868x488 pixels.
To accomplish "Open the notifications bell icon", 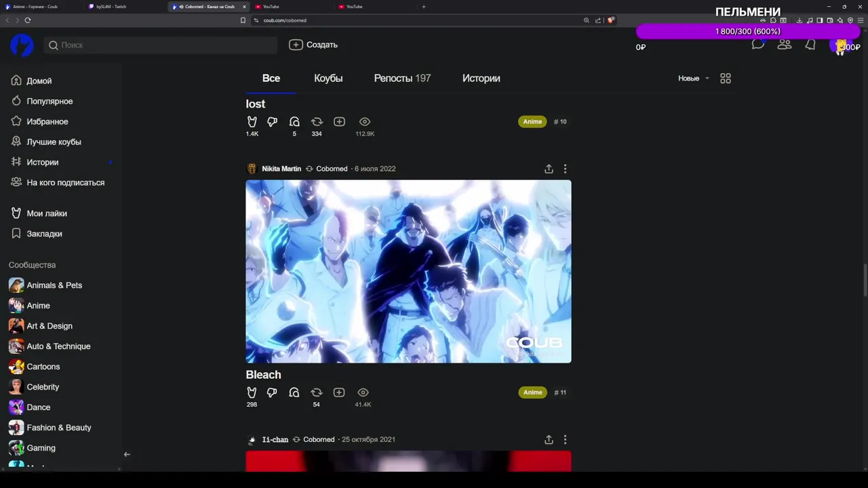I will point(810,45).
